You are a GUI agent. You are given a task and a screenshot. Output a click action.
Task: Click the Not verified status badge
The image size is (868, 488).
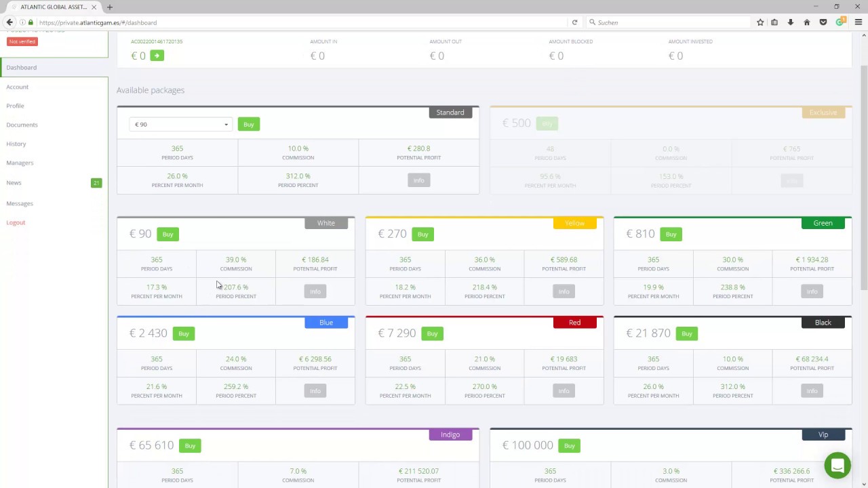click(x=22, y=41)
